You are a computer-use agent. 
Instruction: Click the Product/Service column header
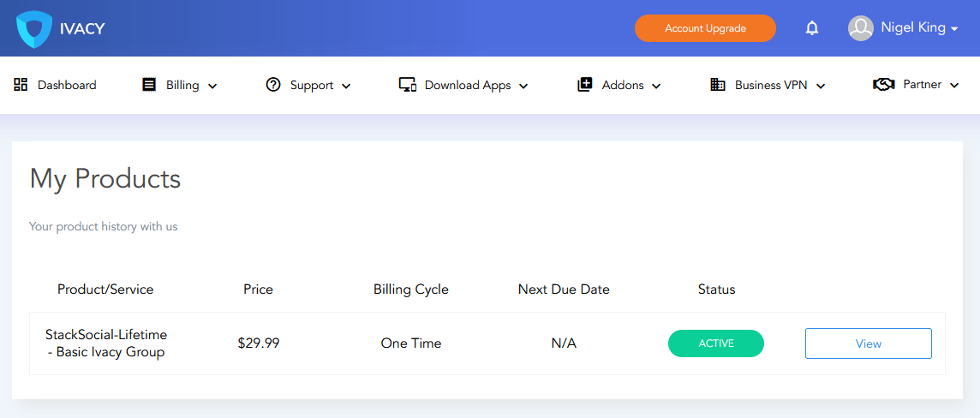(105, 290)
